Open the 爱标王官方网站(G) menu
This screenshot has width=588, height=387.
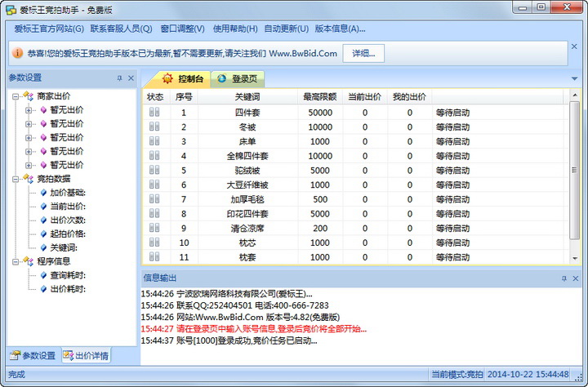point(49,29)
